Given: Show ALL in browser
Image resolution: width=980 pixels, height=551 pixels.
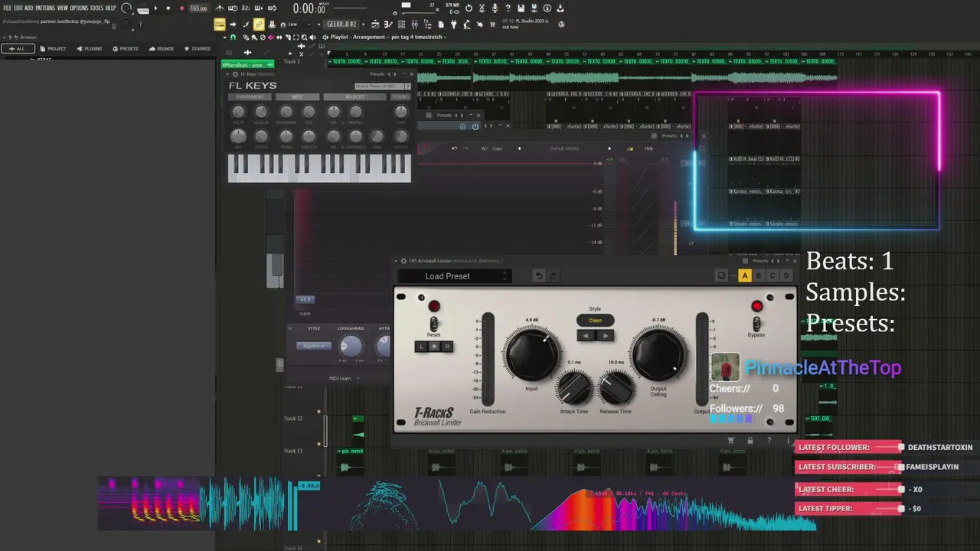Looking at the screenshot, I should (x=17, y=48).
